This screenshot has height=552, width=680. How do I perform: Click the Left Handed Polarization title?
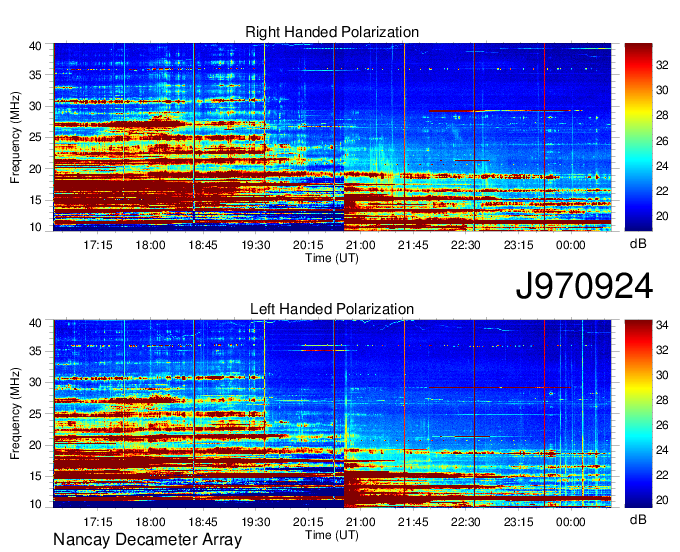pos(332,309)
